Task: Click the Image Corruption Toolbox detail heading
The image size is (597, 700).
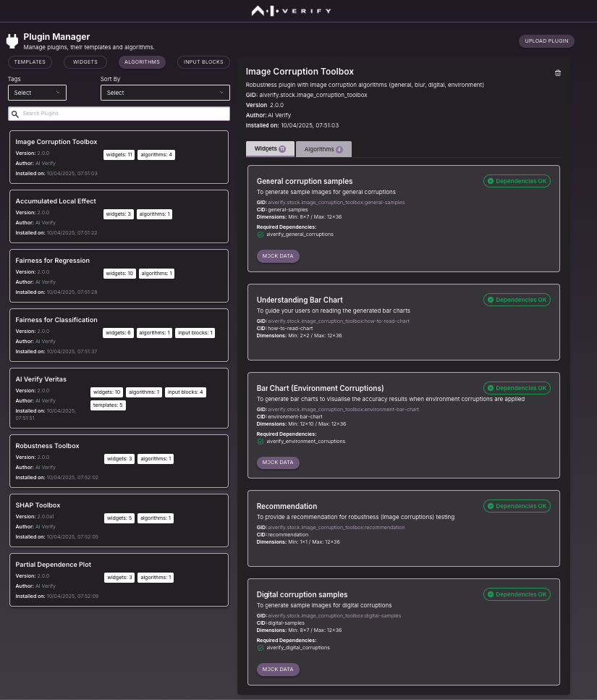Action: [x=300, y=72]
